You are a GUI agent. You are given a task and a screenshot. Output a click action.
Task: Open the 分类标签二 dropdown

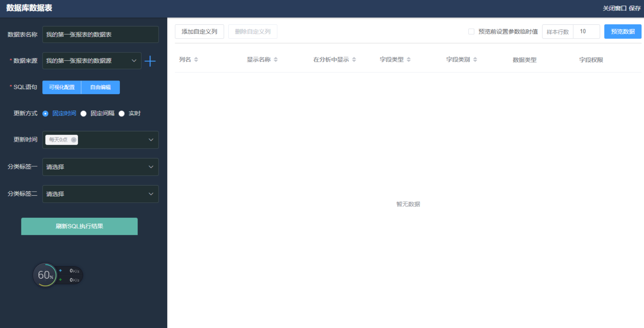click(100, 194)
